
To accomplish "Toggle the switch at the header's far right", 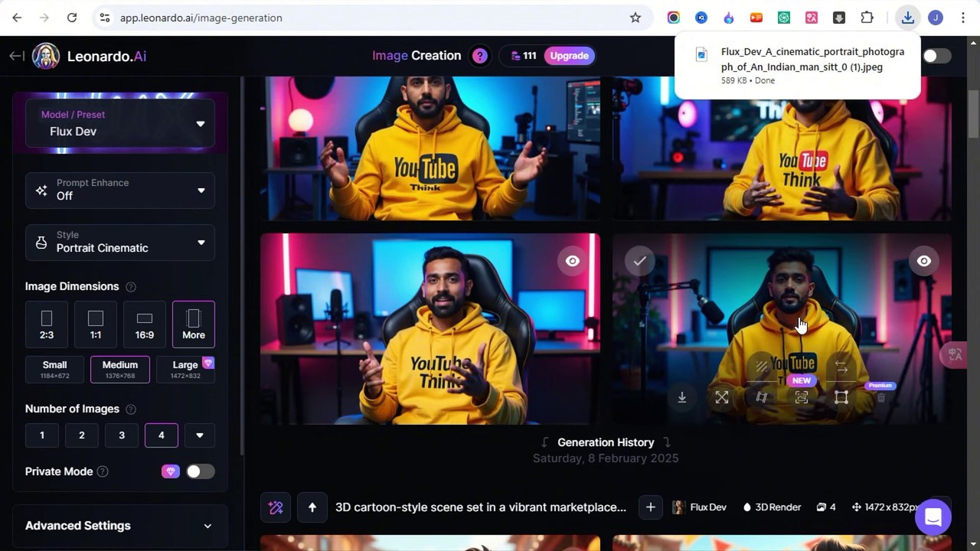I will click(x=937, y=56).
